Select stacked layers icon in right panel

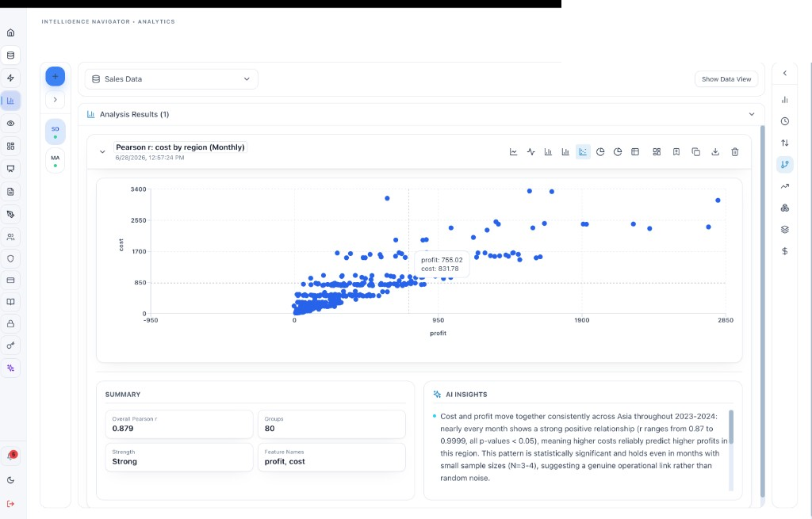coord(784,230)
